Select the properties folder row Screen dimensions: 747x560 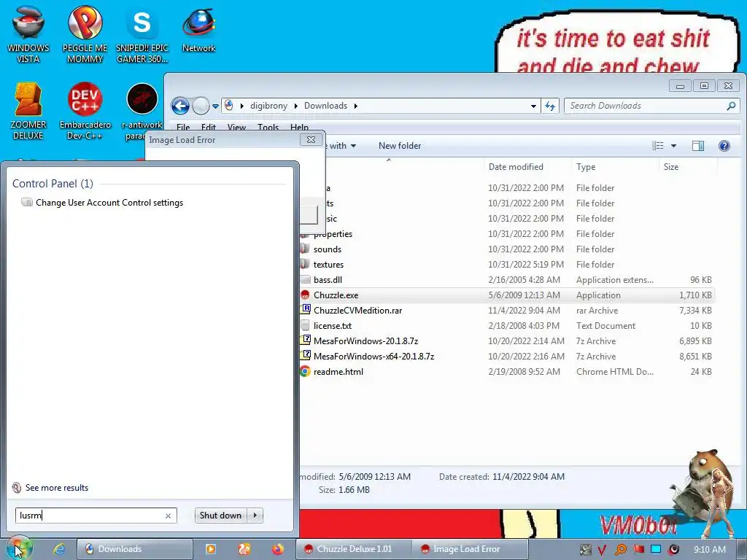click(507, 234)
